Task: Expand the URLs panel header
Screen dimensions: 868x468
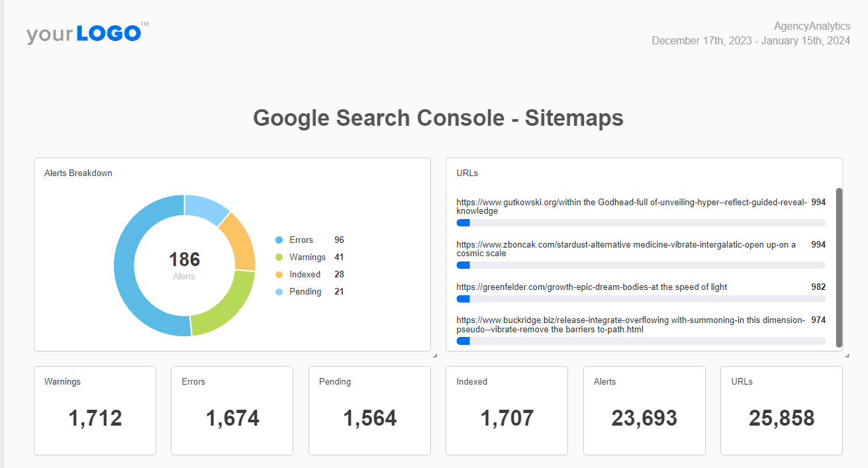Action: [467, 173]
